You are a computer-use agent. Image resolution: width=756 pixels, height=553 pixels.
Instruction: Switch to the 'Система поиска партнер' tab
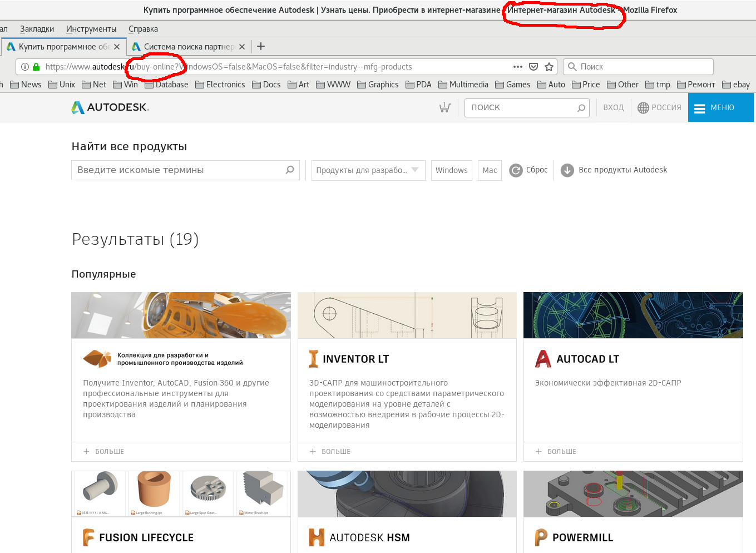click(189, 47)
